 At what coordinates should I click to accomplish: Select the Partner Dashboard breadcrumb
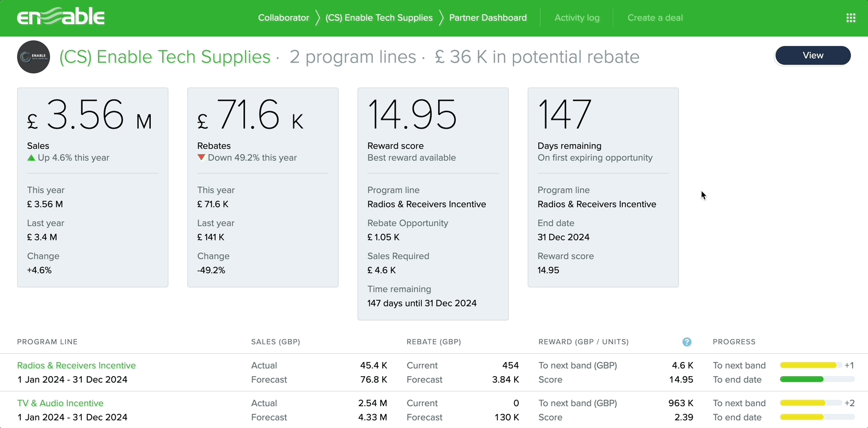(x=488, y=18)
